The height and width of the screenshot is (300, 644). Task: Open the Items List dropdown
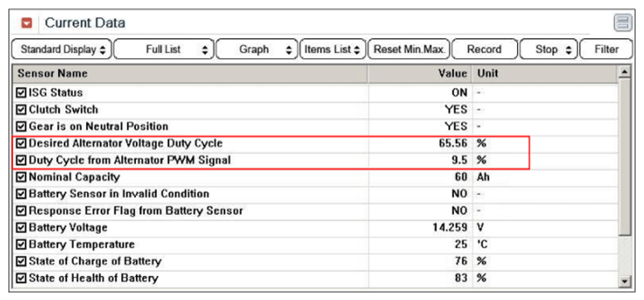coord(332,50)
